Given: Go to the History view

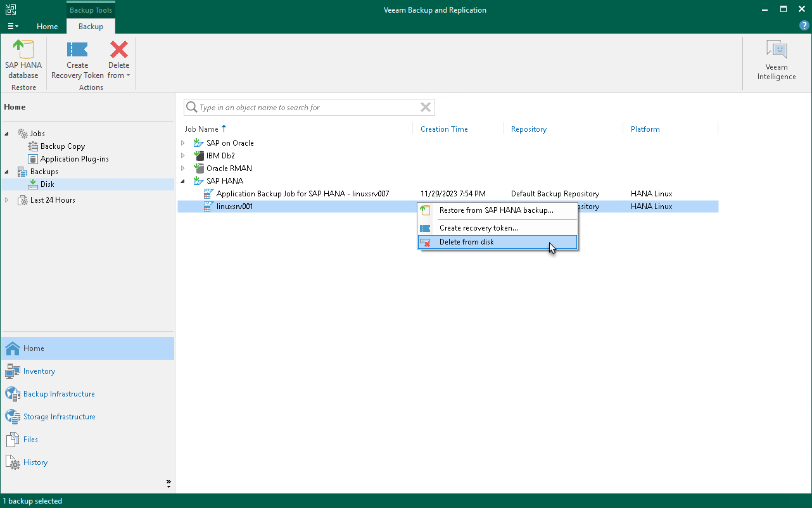Looking at the screenshot, I should click(35, 462).
